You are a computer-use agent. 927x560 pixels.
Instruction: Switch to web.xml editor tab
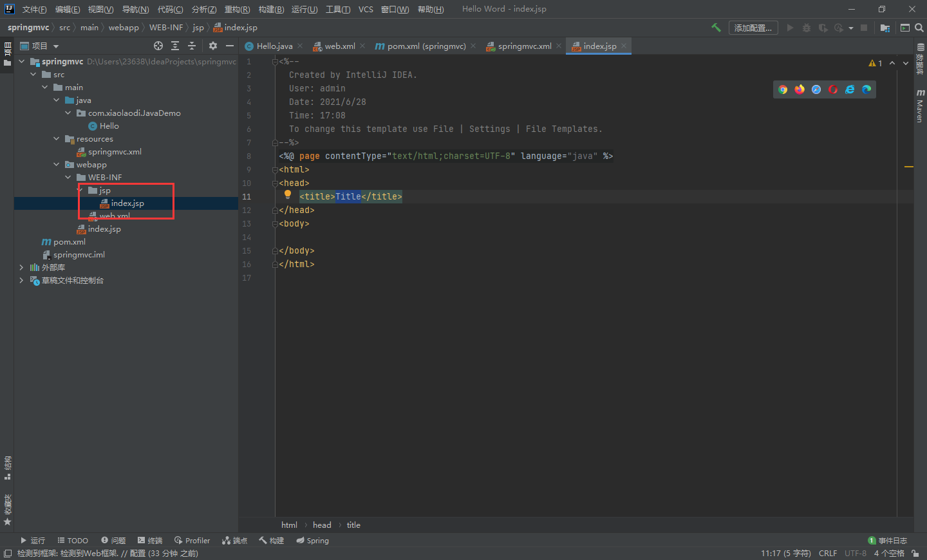[x=339, y=46]
